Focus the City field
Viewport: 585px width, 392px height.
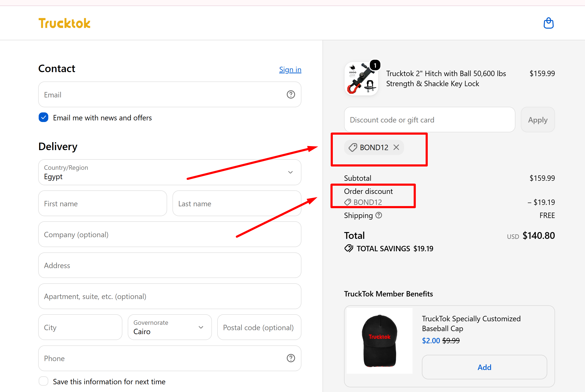click(80, 327)
